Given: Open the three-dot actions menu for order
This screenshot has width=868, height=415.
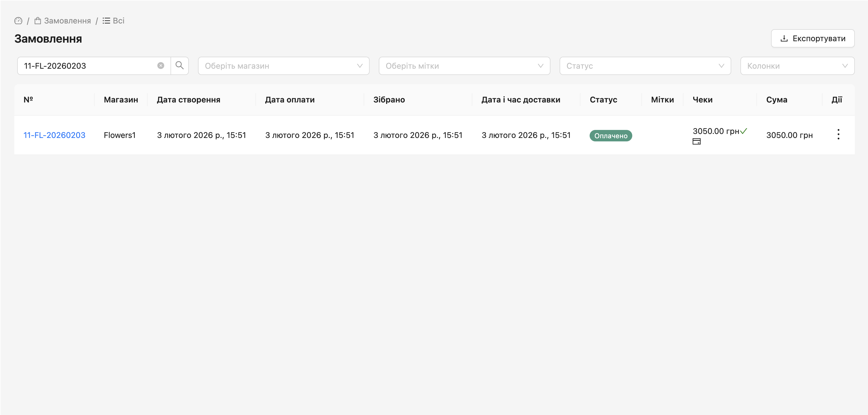Looking at the screenshot, I should pyautogui.click(x=838, y=135).
